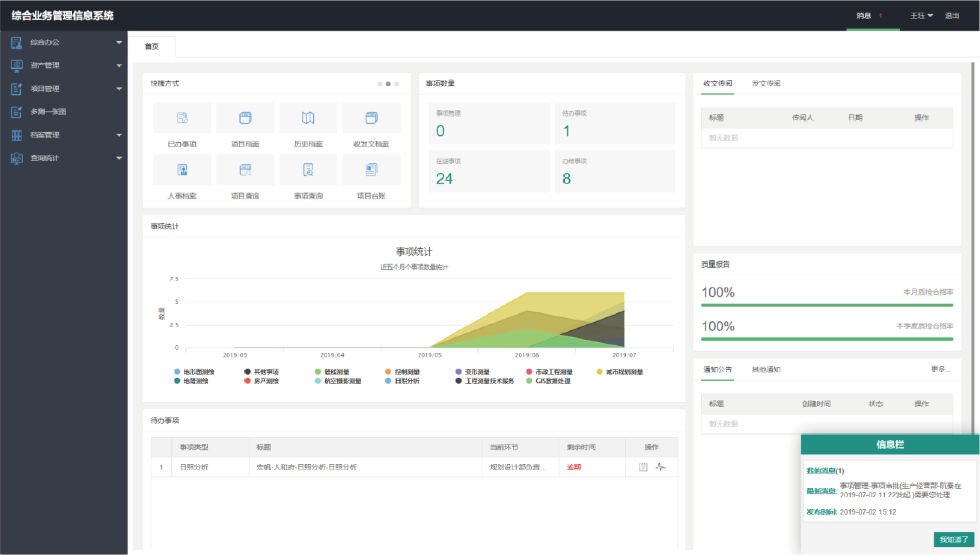This screenshot has height=555, width=980.
Task: Open the 历史档案 map icon
Action: pos(308,118)
